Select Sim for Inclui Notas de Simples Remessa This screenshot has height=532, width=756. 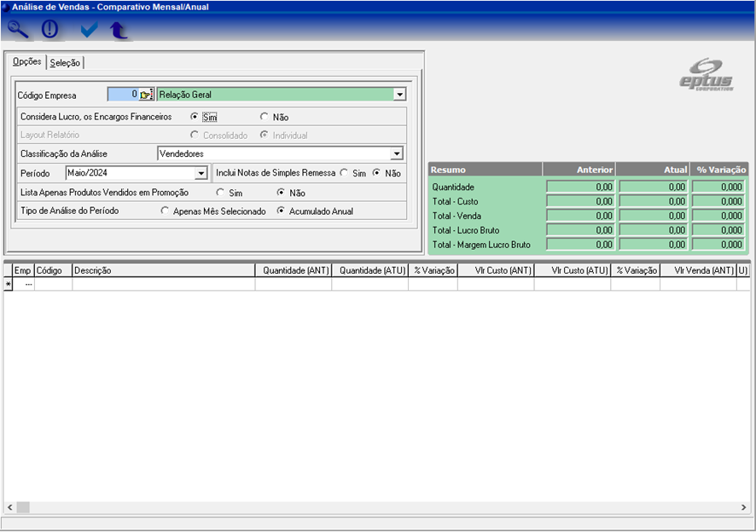(344, 173)
